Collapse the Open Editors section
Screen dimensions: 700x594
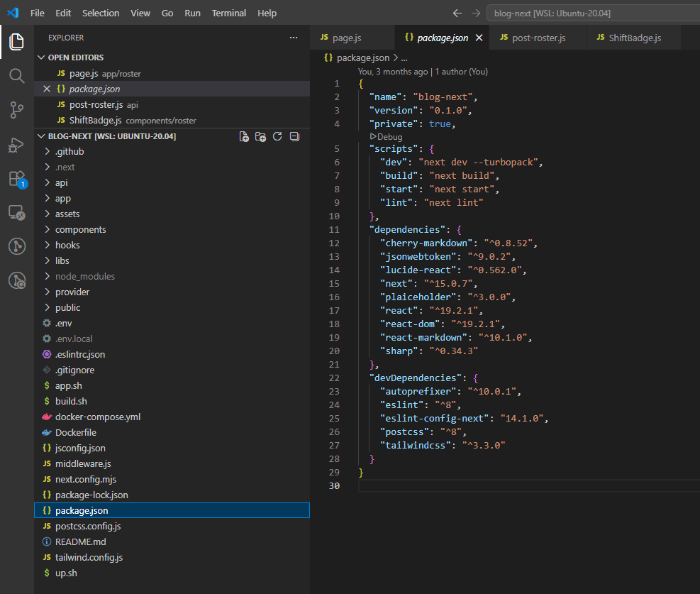(x=75, y=57)
